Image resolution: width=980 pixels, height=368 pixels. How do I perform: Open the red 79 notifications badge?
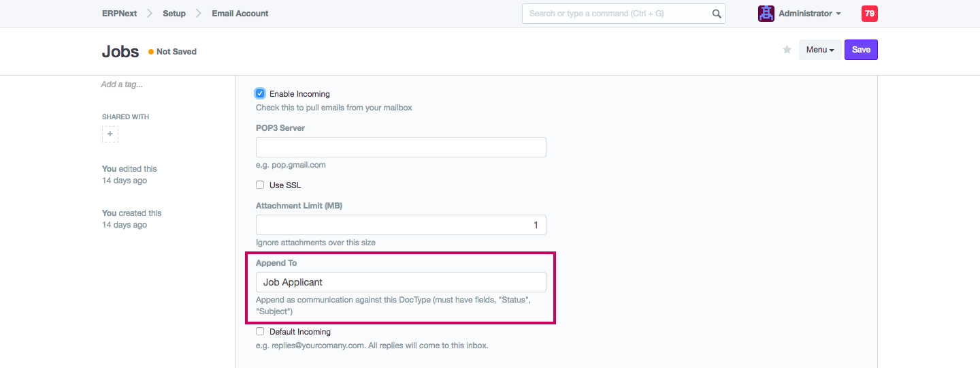[869, 14]
